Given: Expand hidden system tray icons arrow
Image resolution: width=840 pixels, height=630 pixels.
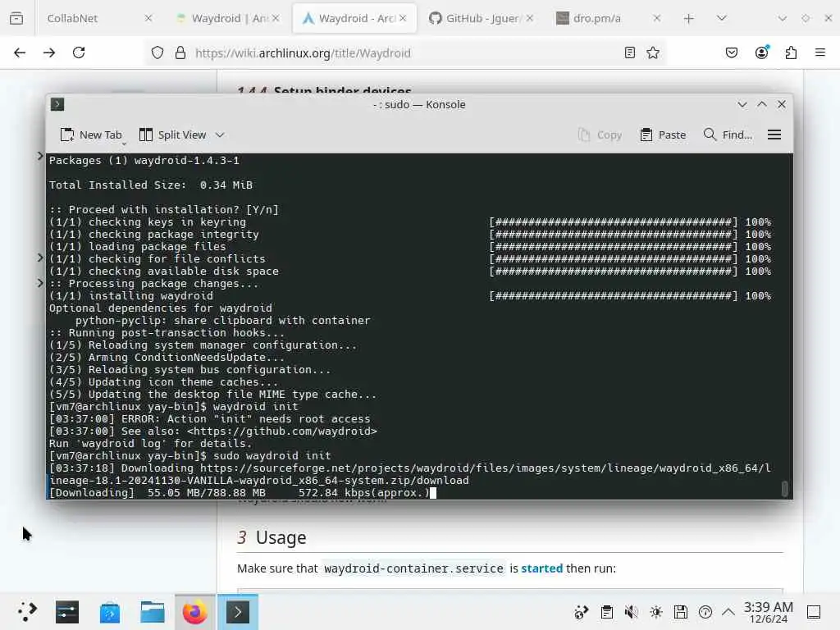Looking at the screenshot, I should point(728,612).
